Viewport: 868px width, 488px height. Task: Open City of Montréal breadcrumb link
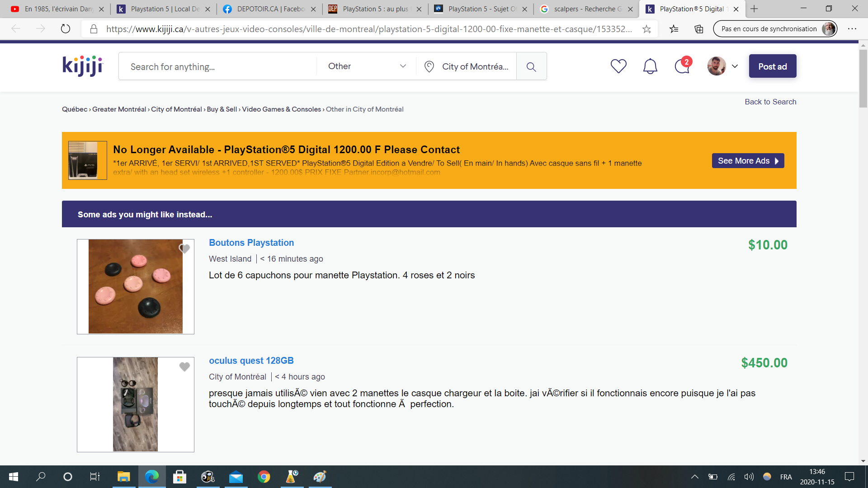pyautogui.click(x=176, y=109)
